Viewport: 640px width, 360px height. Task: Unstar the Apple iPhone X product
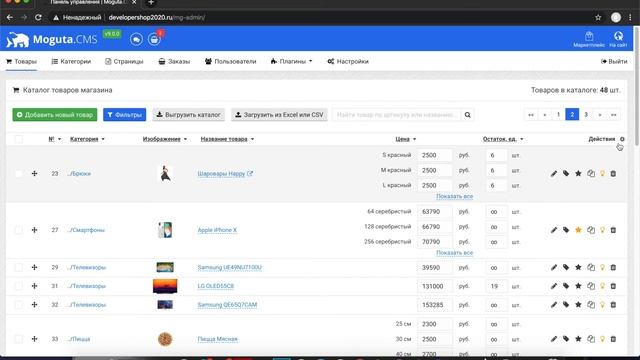coord(578,230)
